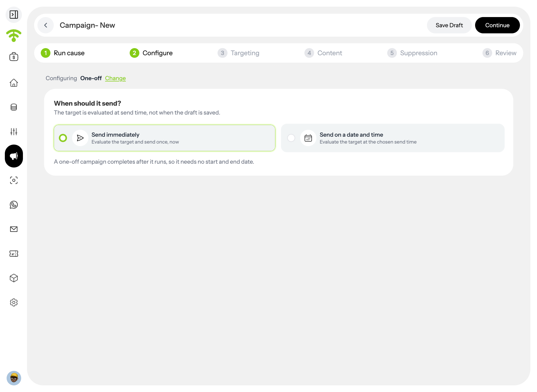Go back with the left chevron button
The width and height of the screenshot is (537, 392).
click(46, 25)
